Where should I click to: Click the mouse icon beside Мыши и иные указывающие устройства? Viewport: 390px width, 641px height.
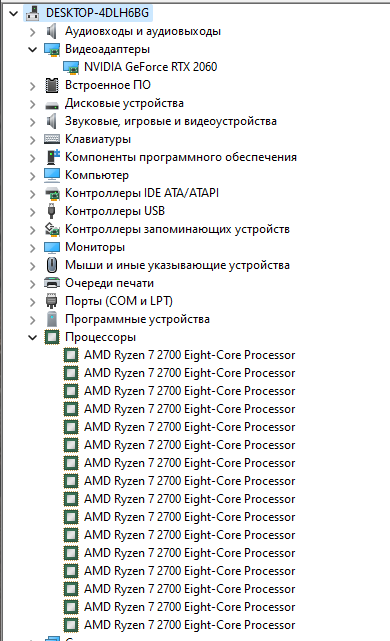coord(52,265)
